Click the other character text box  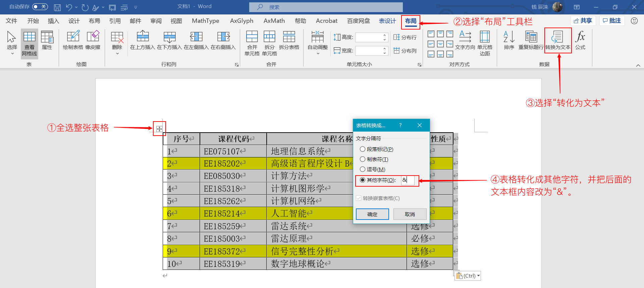click(x=408, y=180)
